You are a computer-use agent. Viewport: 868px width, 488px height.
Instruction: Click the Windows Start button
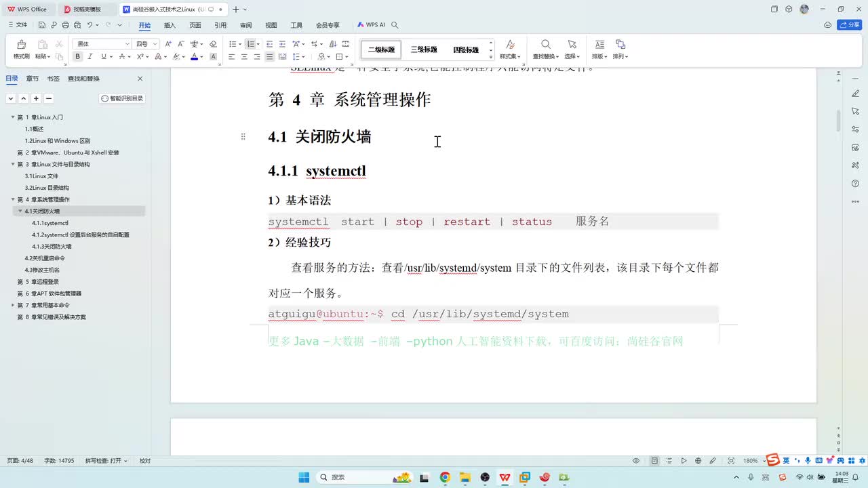[x=304, y=477]
